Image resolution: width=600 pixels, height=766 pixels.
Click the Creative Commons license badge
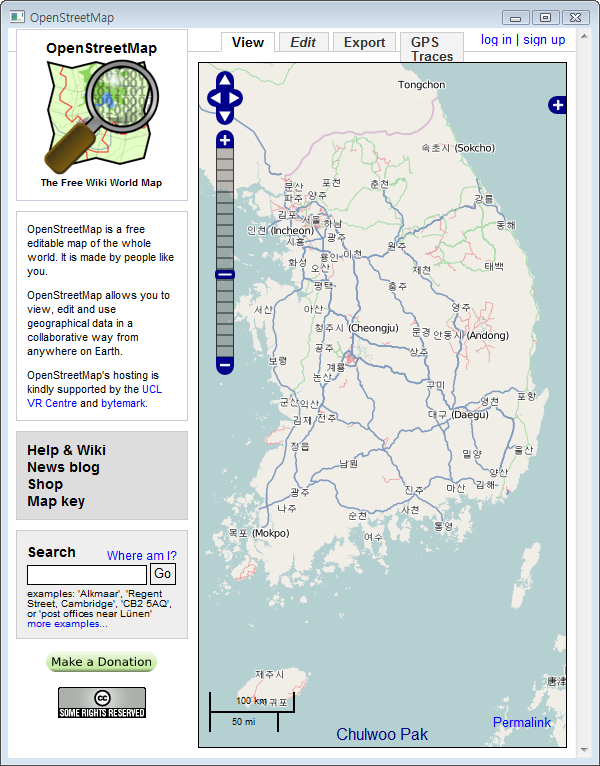pos(102,702)
